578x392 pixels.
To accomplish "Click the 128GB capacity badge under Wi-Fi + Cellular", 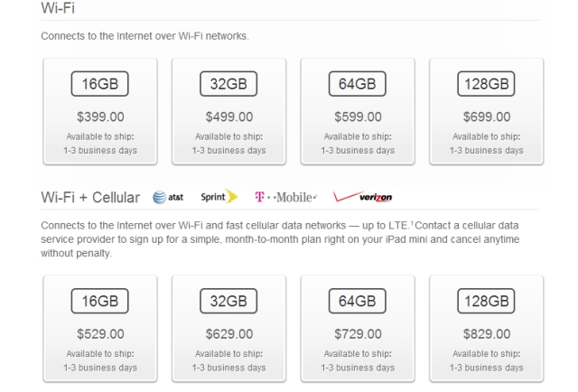I will 486,302.
